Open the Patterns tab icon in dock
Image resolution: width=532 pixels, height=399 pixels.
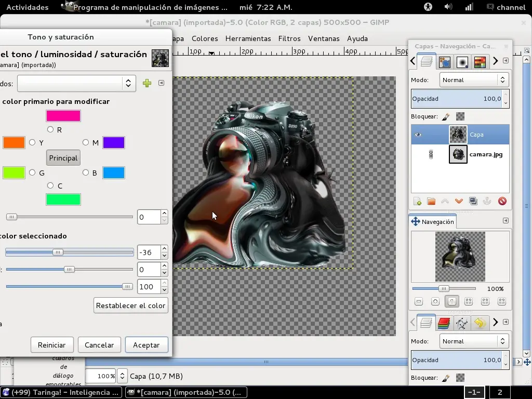(x=480, y=62)
